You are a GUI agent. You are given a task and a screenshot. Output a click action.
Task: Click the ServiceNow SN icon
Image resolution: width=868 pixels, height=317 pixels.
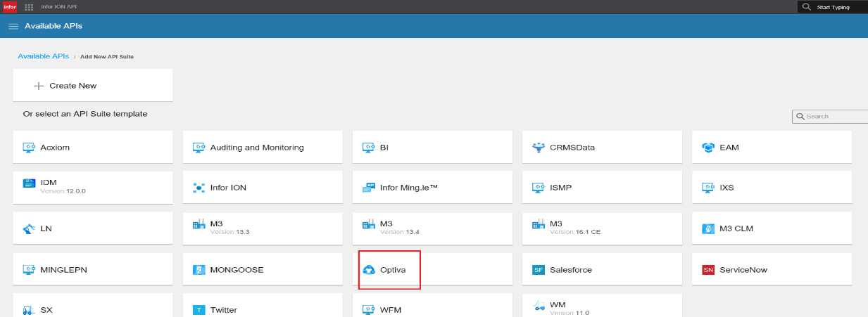point(708,270)
